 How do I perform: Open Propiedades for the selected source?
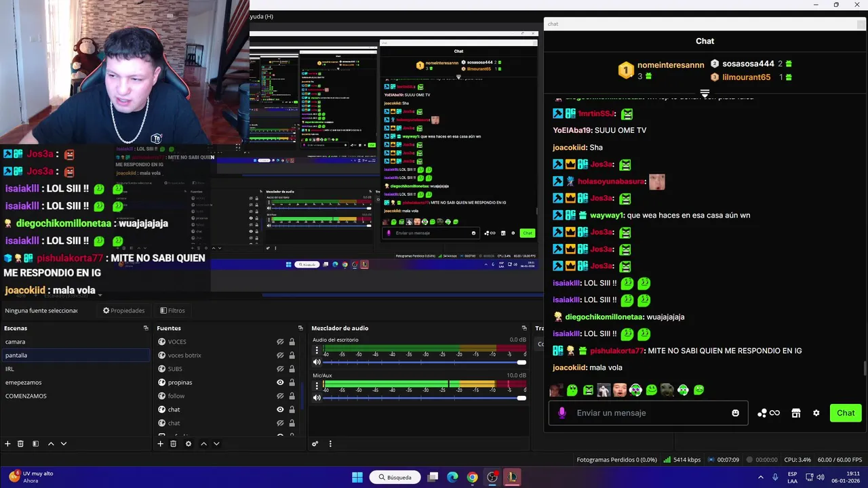tap(123, 310)
